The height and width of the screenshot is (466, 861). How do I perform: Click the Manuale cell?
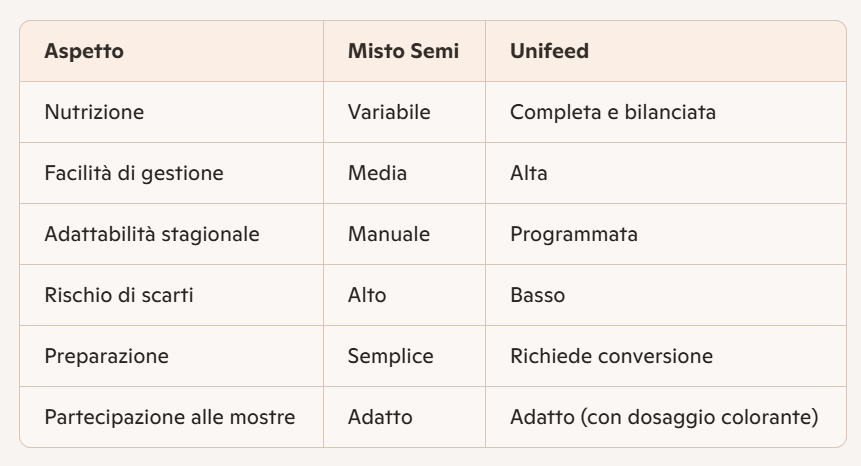(x=389, y=234)
